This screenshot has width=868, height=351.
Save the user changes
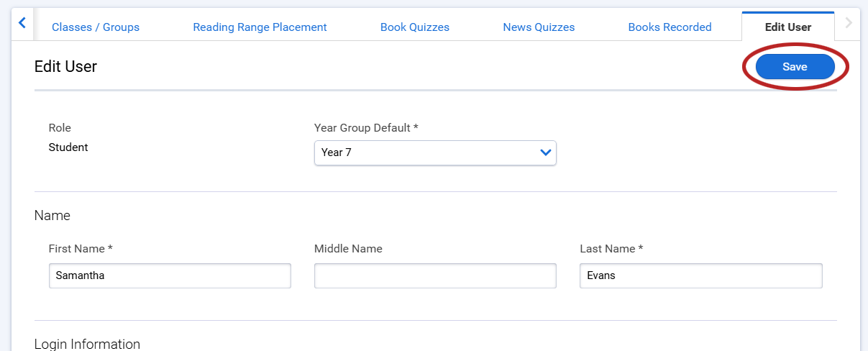[x=795, y=67]
